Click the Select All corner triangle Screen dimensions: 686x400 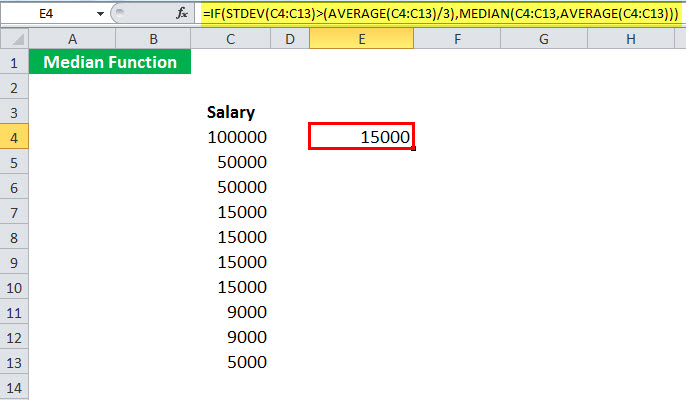[x=14, y=39]
